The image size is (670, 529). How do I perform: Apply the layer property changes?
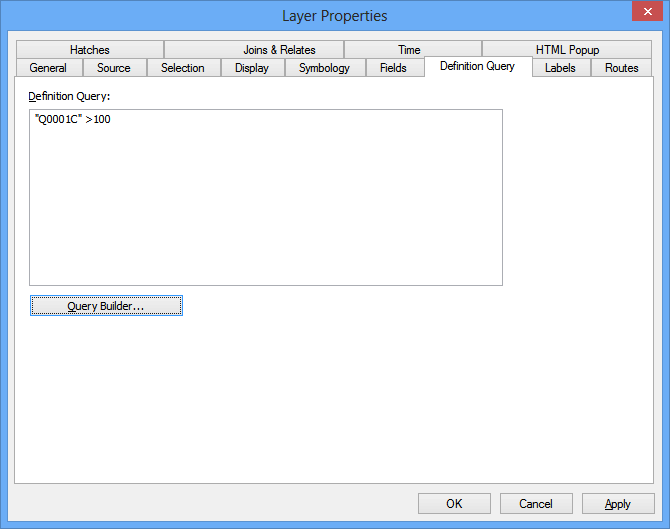coord(618,504)
